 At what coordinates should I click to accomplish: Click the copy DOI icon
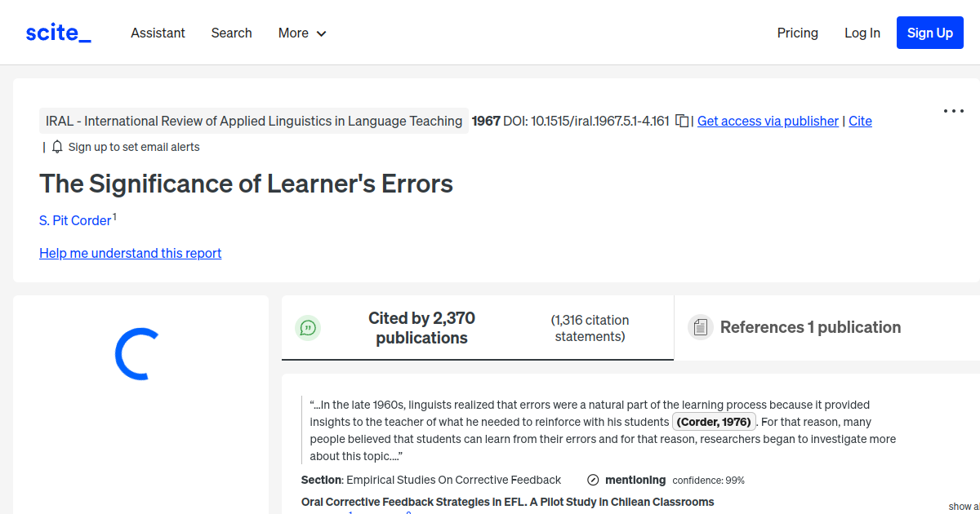pos(683,120)
